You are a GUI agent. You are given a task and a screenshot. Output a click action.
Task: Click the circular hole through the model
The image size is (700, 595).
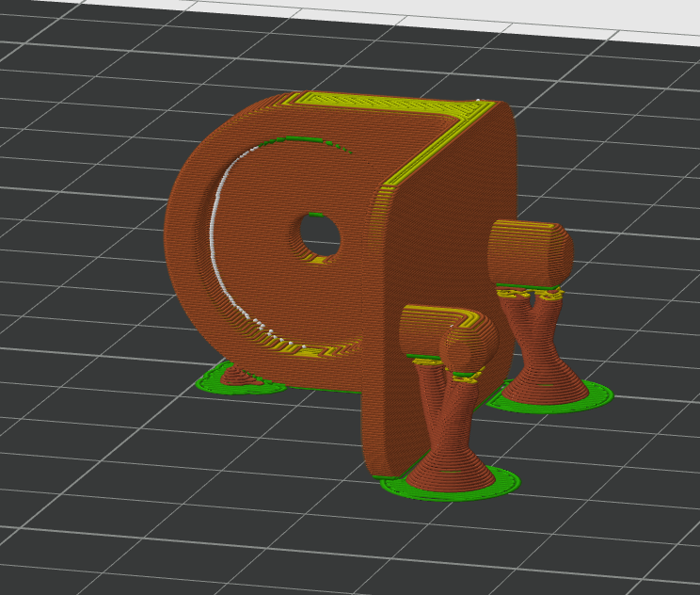(x=320, y=237)
